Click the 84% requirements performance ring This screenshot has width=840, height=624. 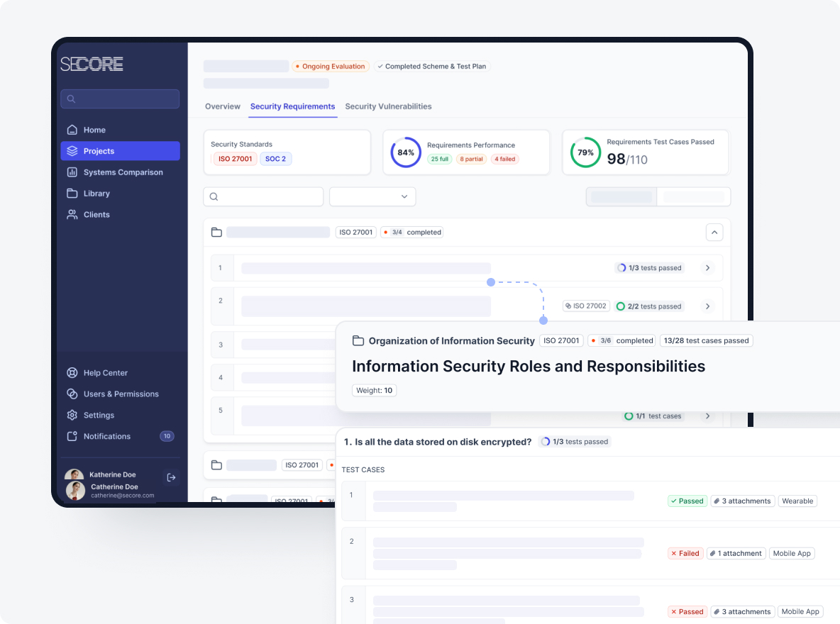tap(406, 152)
